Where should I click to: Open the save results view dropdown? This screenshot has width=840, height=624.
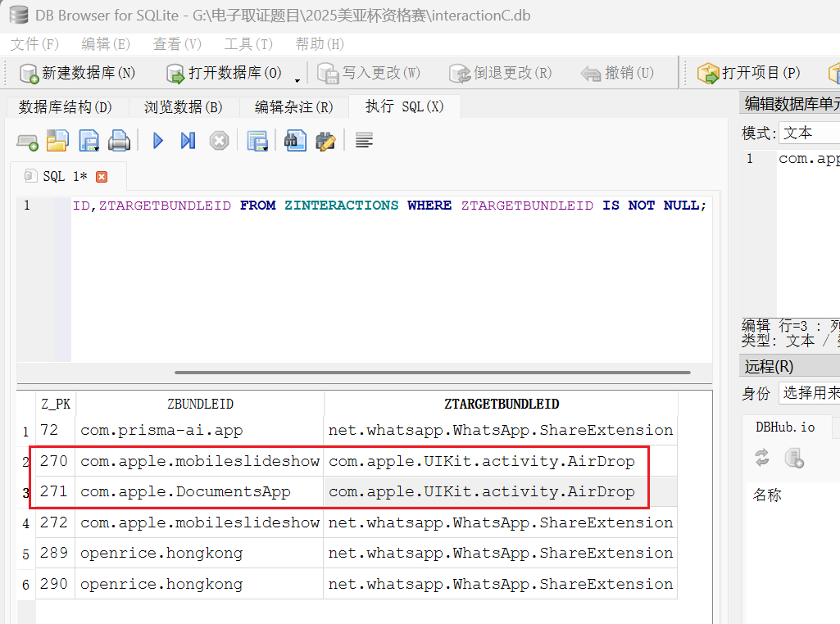(265, 148)
